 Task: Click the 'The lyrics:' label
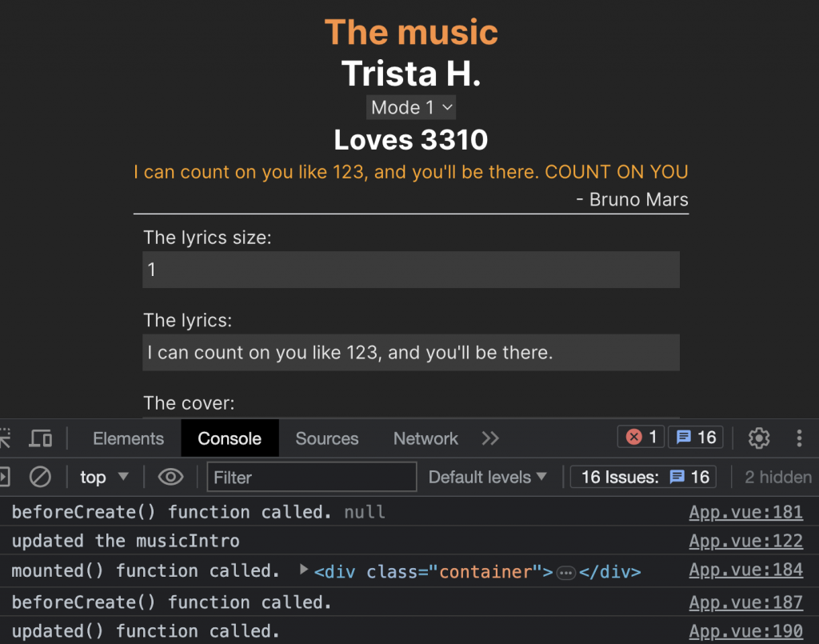click(x=187, y=320)
